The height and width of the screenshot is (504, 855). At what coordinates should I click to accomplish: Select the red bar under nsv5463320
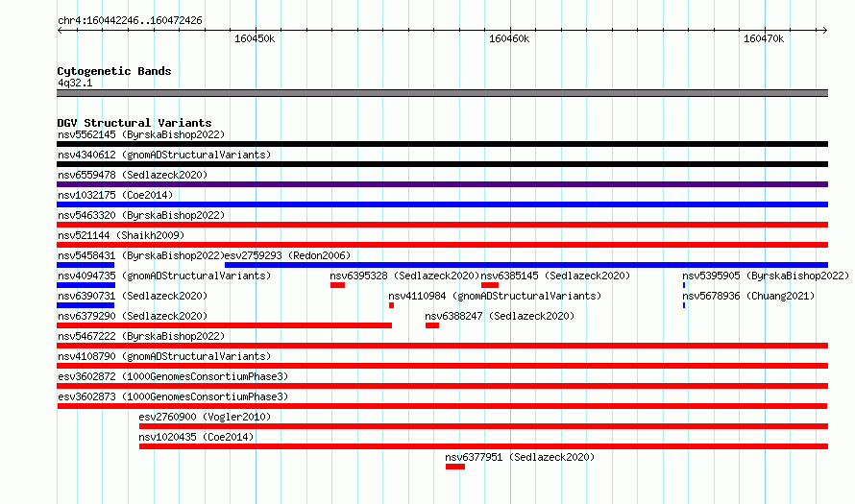(442, 225)
